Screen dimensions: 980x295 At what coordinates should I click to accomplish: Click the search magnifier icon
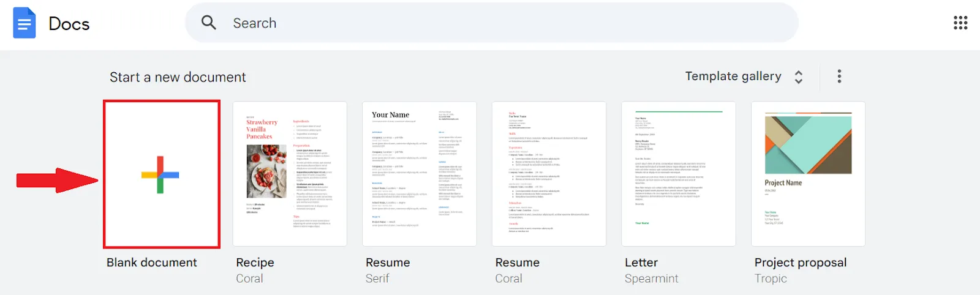pyautogui.click(x=209, y=23)
